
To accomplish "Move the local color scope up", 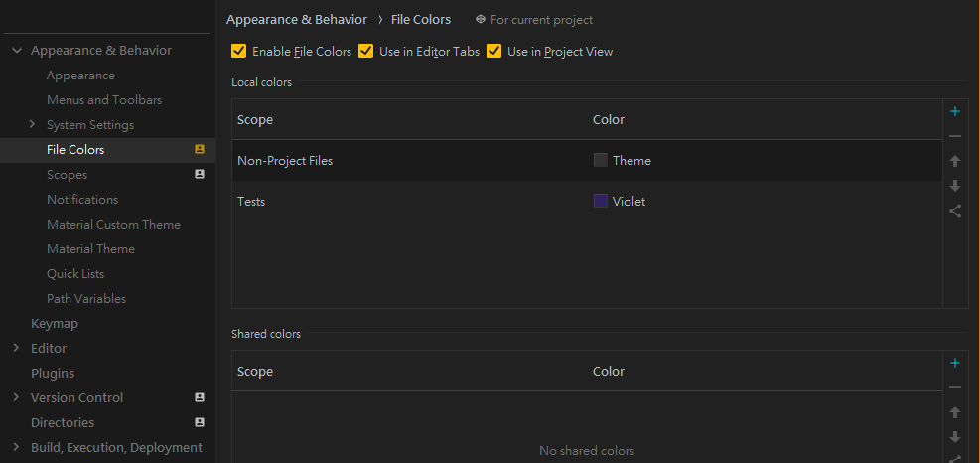I will (x=955, y=161).
